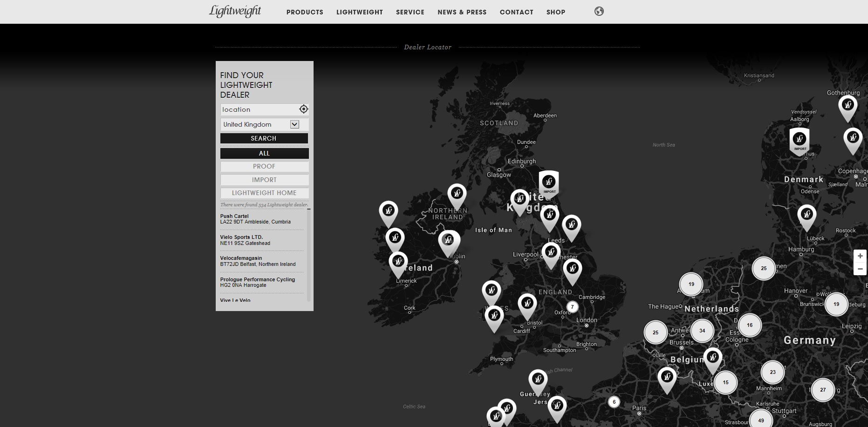Open Prologue Performance Cycling dealer entry
This screenshot has width=868, height=427.
pyautogui.click(x=261, y=282)
